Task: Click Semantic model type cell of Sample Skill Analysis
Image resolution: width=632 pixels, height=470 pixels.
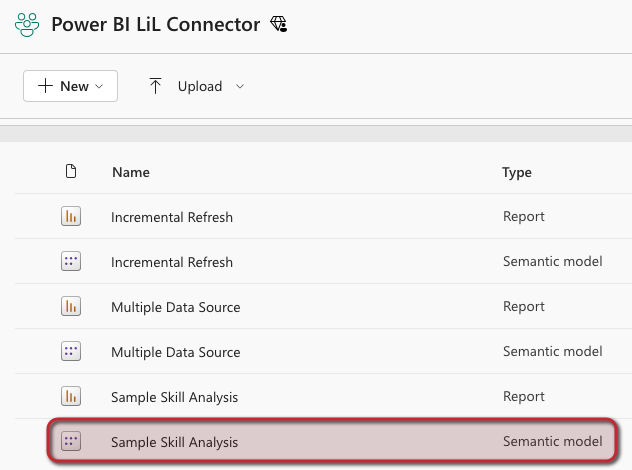Action: point(553,441)
